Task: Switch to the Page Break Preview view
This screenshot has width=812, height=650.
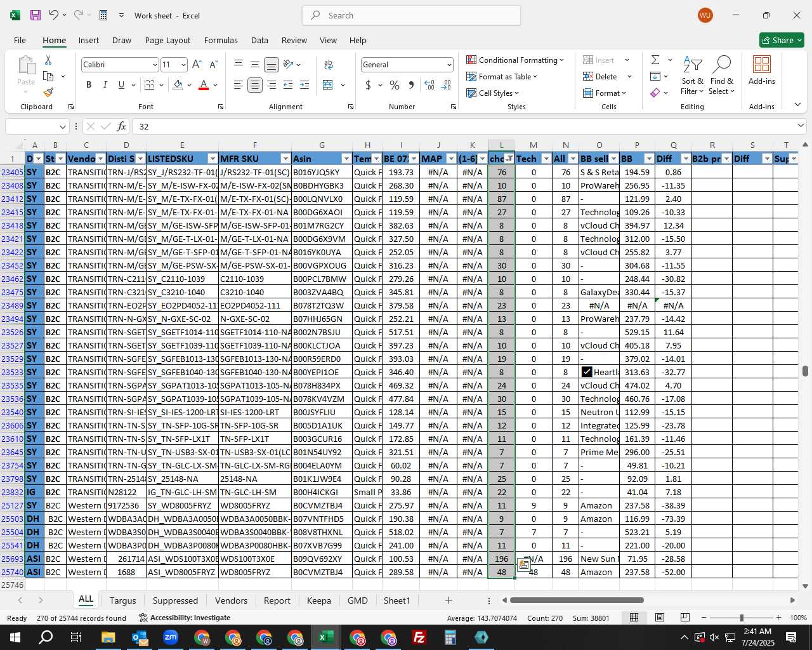Action: (684, 618)
